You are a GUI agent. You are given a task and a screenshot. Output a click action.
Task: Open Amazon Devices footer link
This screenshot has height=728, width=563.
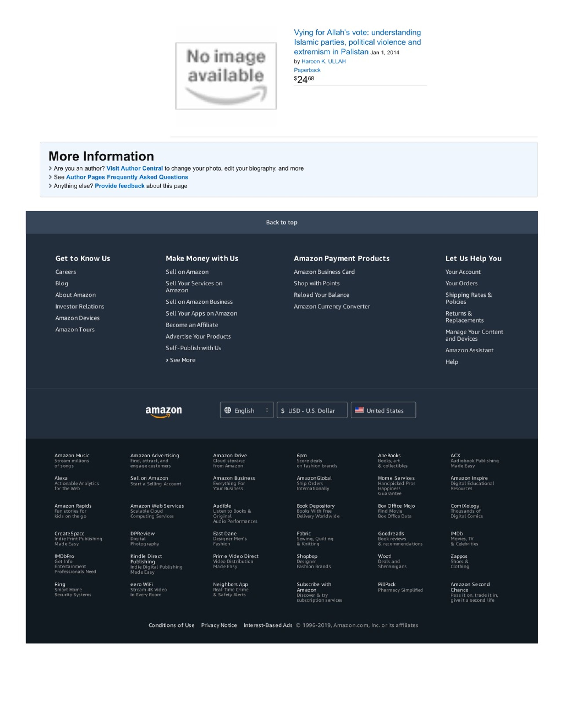[x=77, y=318]
